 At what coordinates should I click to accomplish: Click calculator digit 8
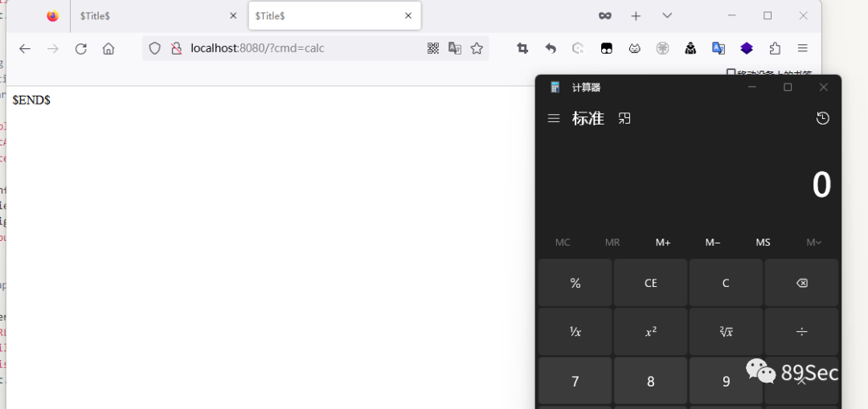pyautogui.click(x=650, y=381)
